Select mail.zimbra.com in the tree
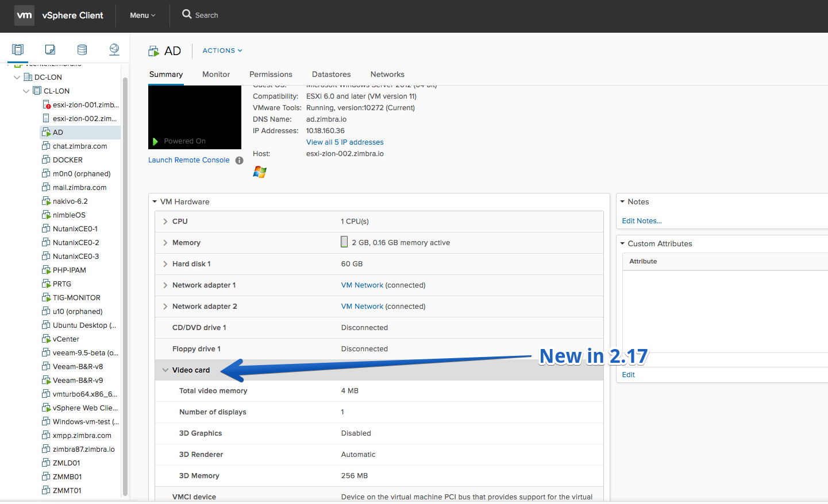 tap(80, 188)
